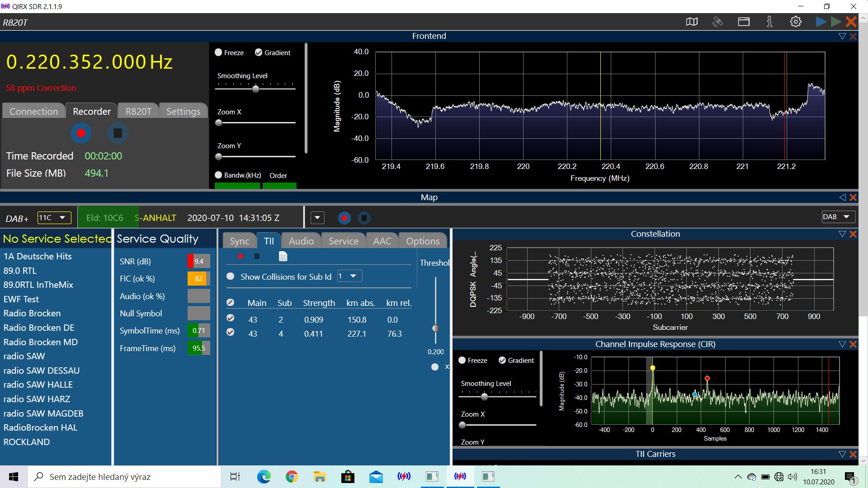Stop recording in Recorder panel

118,133
